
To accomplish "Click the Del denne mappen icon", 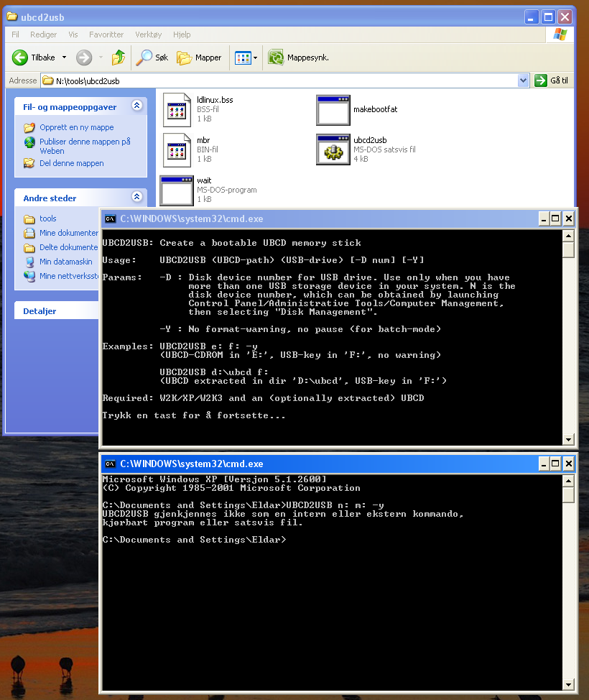I will pyautogui.click(x=29, y=163).
